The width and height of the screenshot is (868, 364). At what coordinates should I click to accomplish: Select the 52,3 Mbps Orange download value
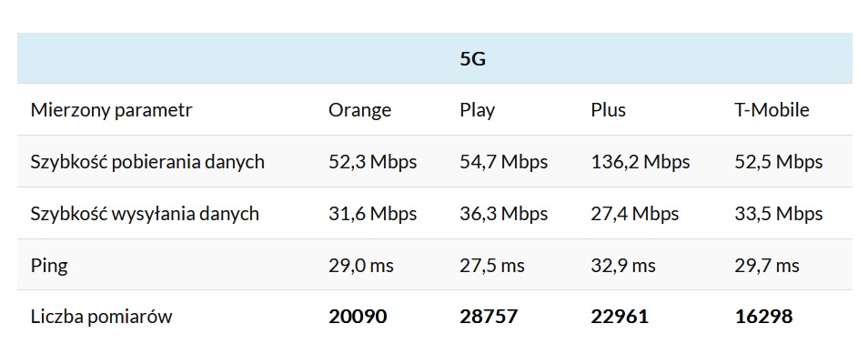372,162
